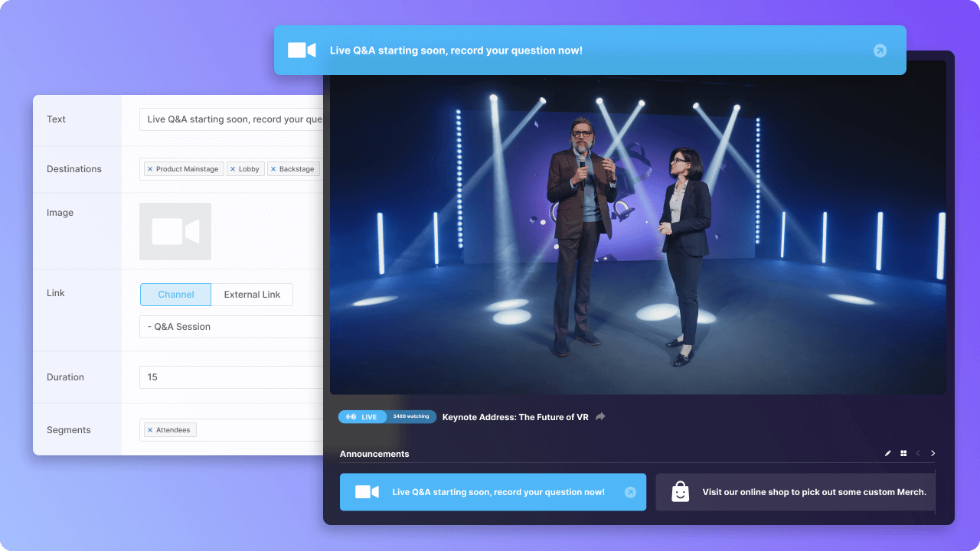Go to next announcements with right chevron
The image size is (980, 551).
click(x=933, y=454)
